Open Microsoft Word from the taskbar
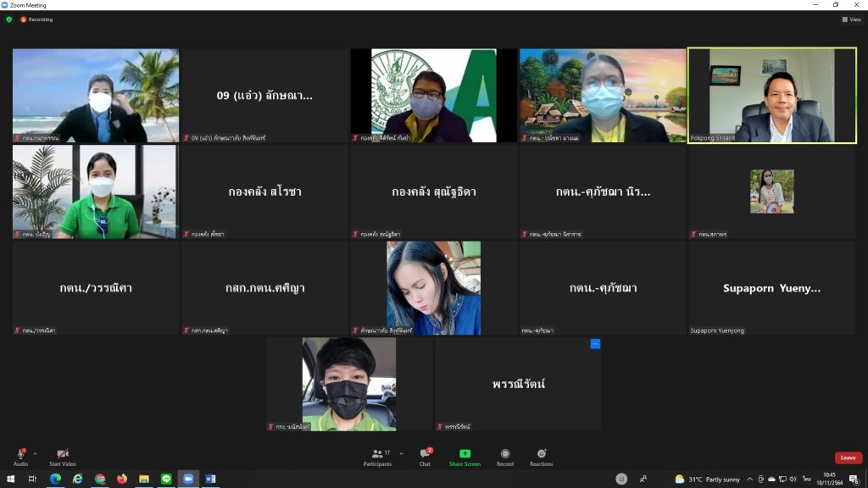Image resolution: width=868 pixels, height=488 pixels. point(210,480)
